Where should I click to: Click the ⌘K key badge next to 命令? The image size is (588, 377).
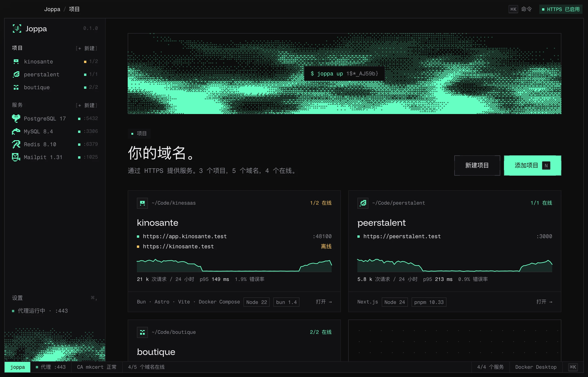tap(513, 9)
